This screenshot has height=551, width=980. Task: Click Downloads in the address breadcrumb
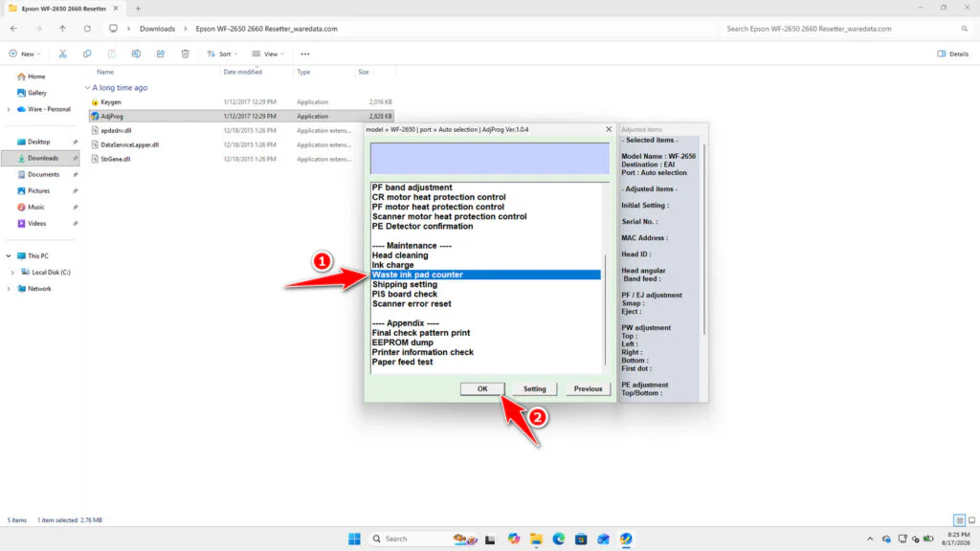pos(157,29)
